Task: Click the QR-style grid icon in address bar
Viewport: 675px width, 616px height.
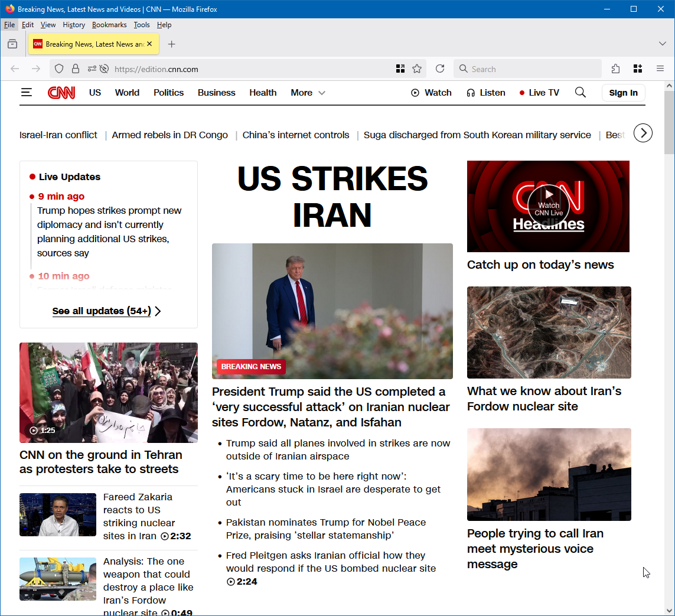Action: coord(400,69)
